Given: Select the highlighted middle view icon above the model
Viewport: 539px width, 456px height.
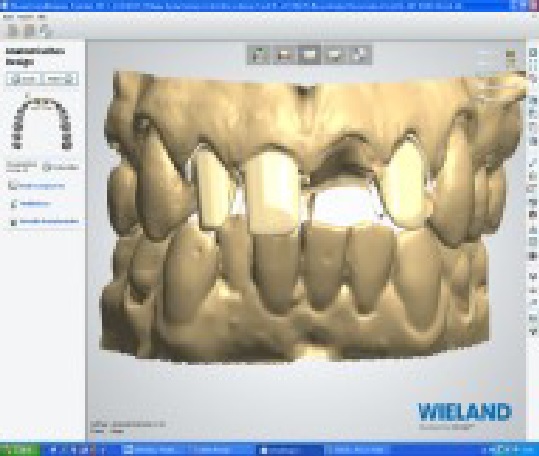Looking at the screenshot, I should [309, 55].
